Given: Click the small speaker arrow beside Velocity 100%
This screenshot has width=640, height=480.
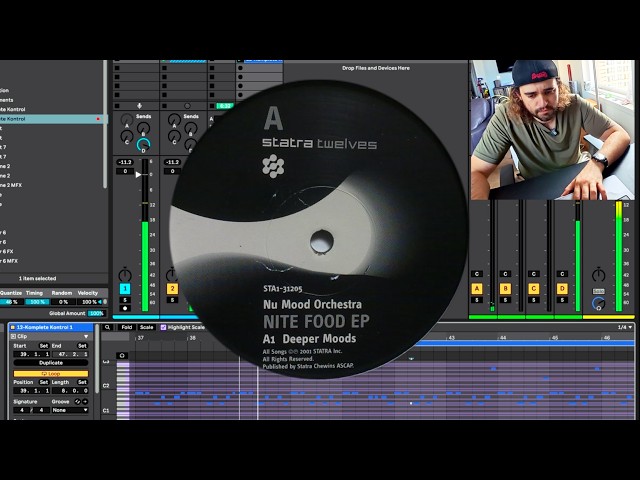Looking at the screenshot, I should [100, 302].
